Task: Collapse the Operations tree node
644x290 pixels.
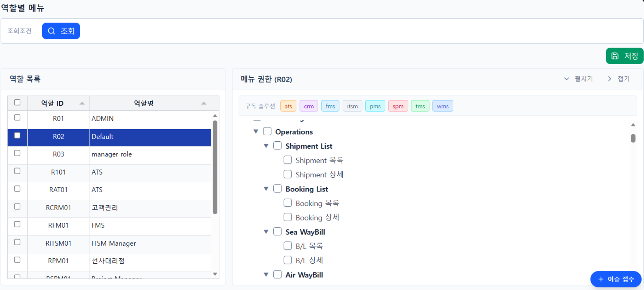Action: tap(256, 131)
